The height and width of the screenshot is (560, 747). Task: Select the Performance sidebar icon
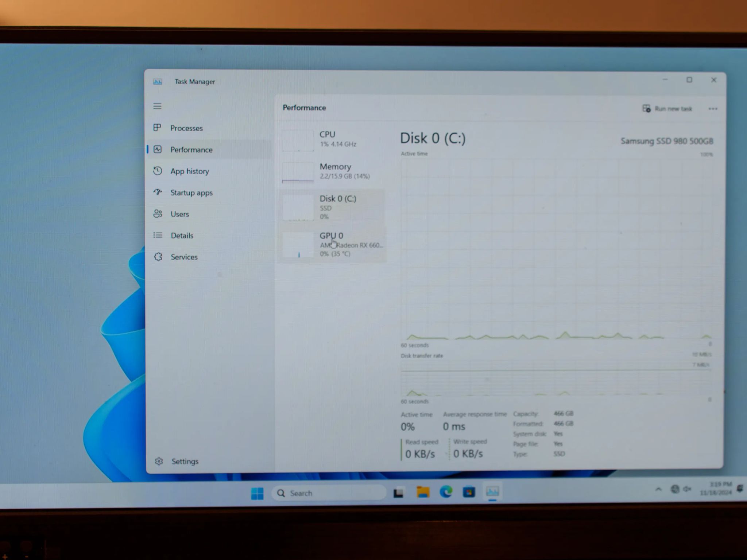158,149
